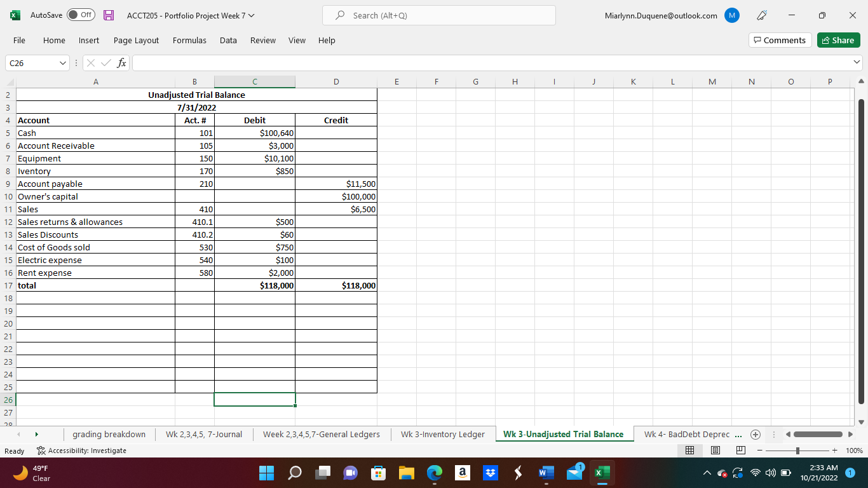868x488 pixels.
Task: Open Dropbox from the taskbar
Action: click(x=490, y=473)
